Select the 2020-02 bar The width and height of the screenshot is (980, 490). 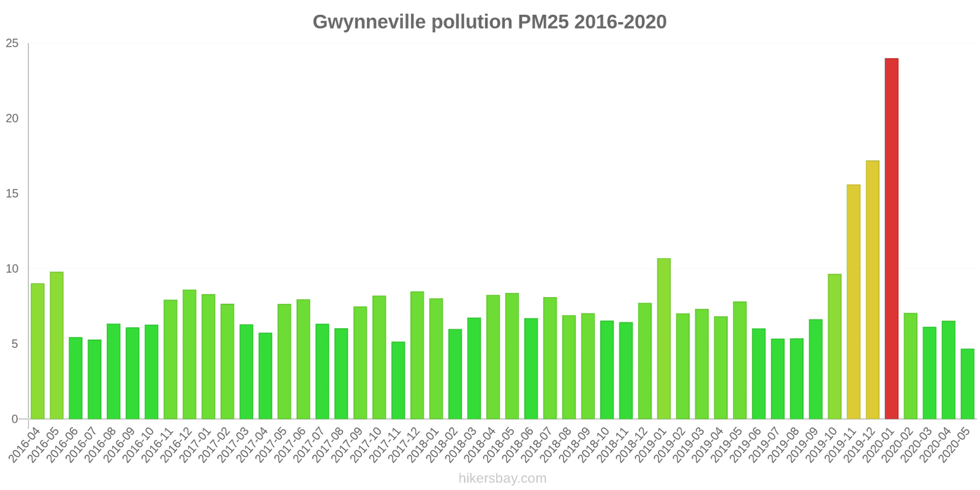[x=910, y=366]
